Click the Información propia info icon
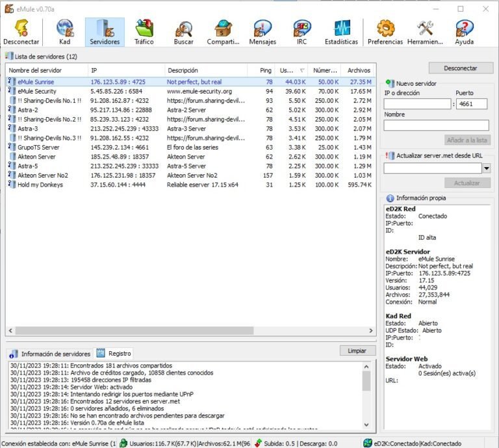Image resolution: width=499 pixels, height=448 pixels. pyautogui.click(x=390, y=198)
